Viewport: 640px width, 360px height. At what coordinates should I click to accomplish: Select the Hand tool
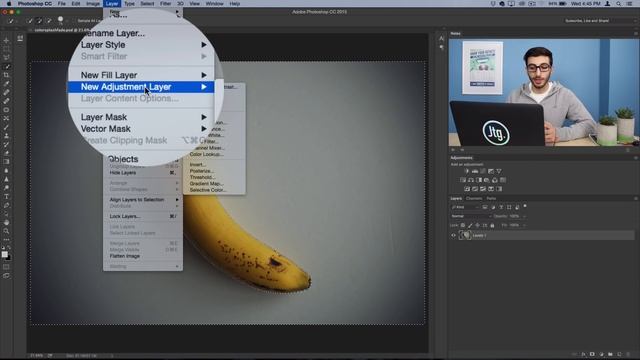point(6,222)
